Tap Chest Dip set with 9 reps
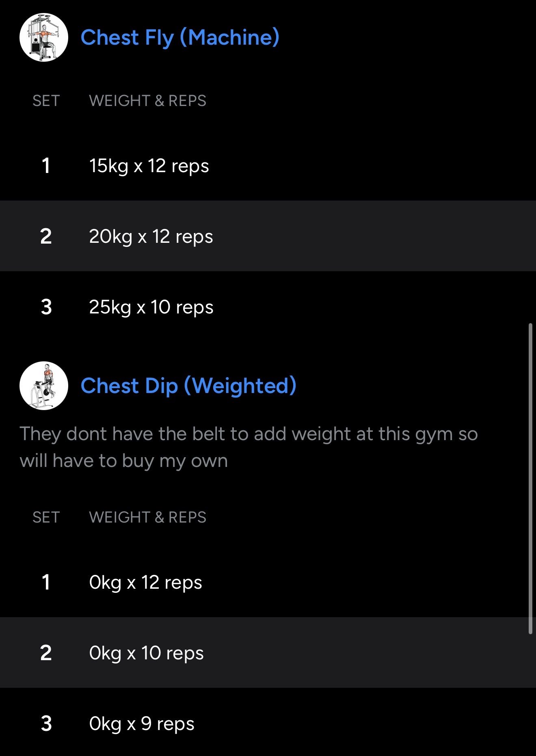This screenshot has width=536, height=756. click(x=142, y=724)
